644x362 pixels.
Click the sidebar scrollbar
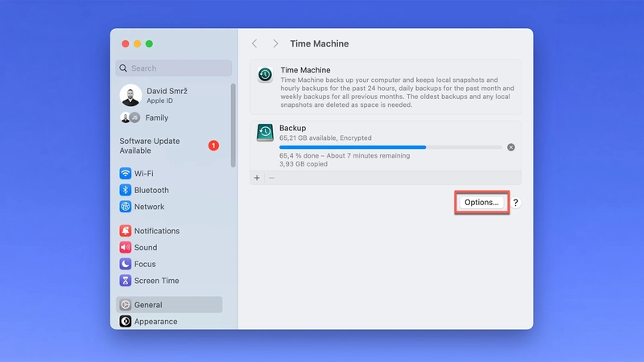tap(233, 125)
